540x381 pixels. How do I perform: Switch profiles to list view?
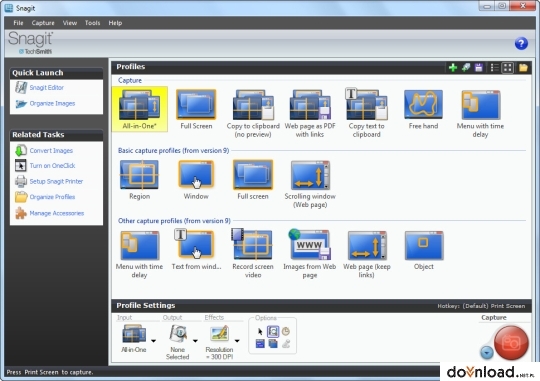point(495,68)
